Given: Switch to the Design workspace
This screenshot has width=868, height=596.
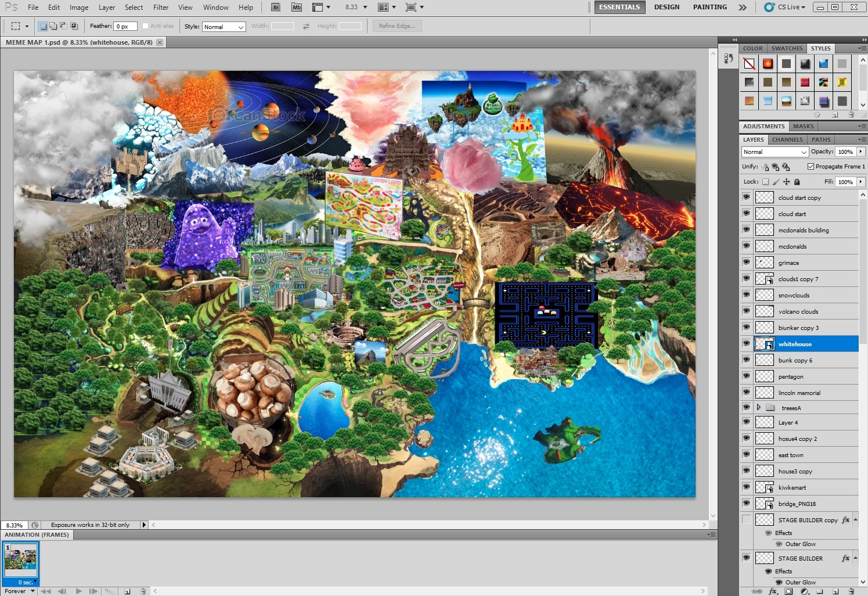Looking at the screenshot, I should point(667,8).
